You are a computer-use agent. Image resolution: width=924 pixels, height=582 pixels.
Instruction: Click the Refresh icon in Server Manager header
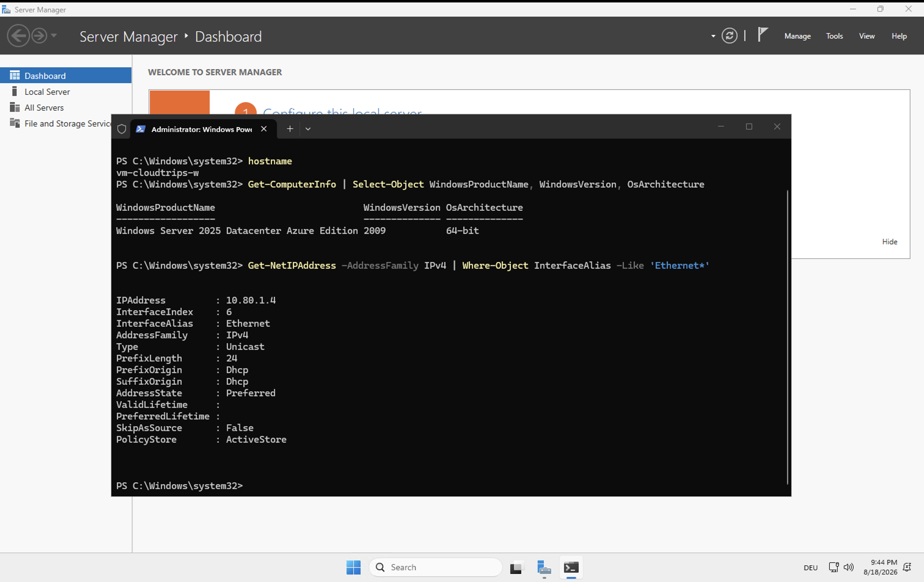pyautogui.click(x=729, y=36)
